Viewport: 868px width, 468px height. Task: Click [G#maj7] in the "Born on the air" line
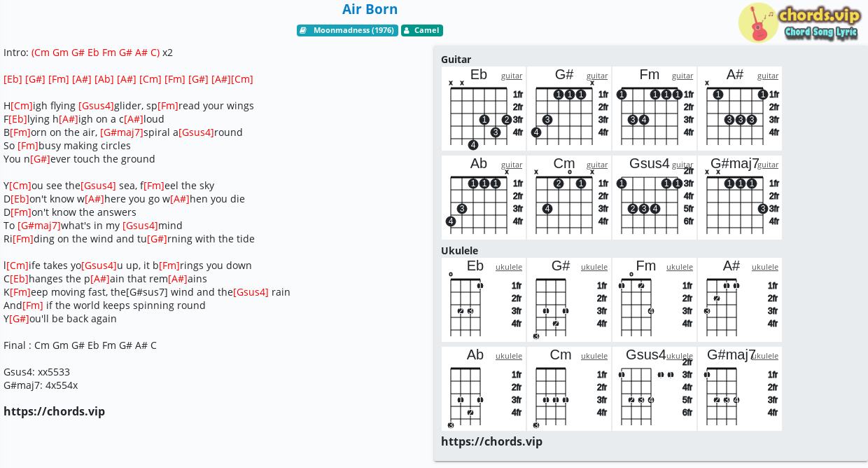point(122,132)
